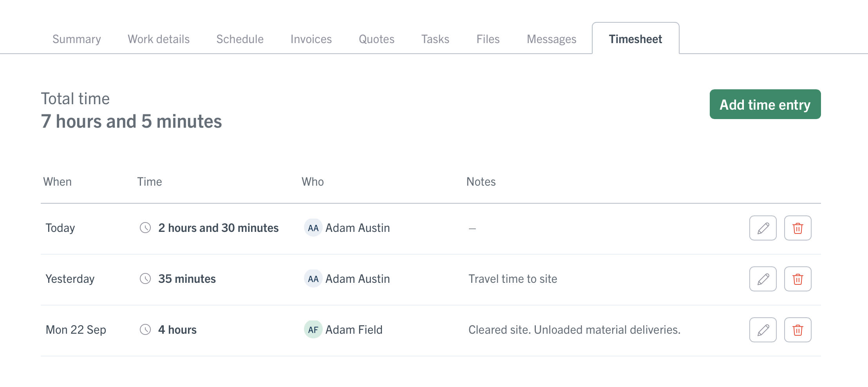
Task: Click the AA avatar in the Today row
Action: click(313, 228)
